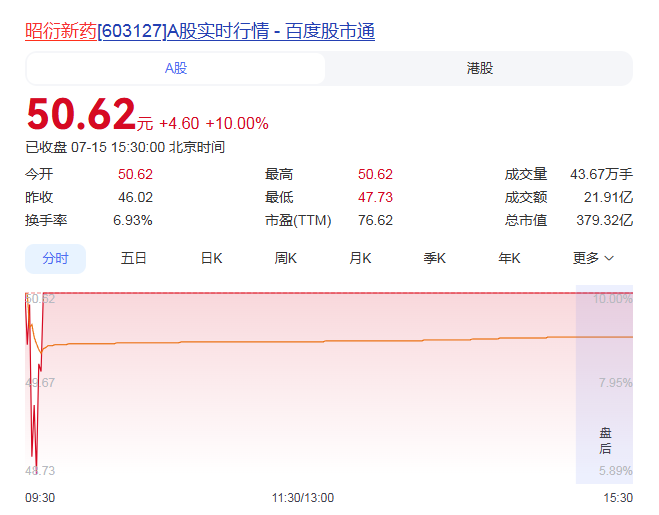The width and height of the screenshot is (659, 515).
Task: Click the 市盈(TTM) label
Action: (298, 220)
